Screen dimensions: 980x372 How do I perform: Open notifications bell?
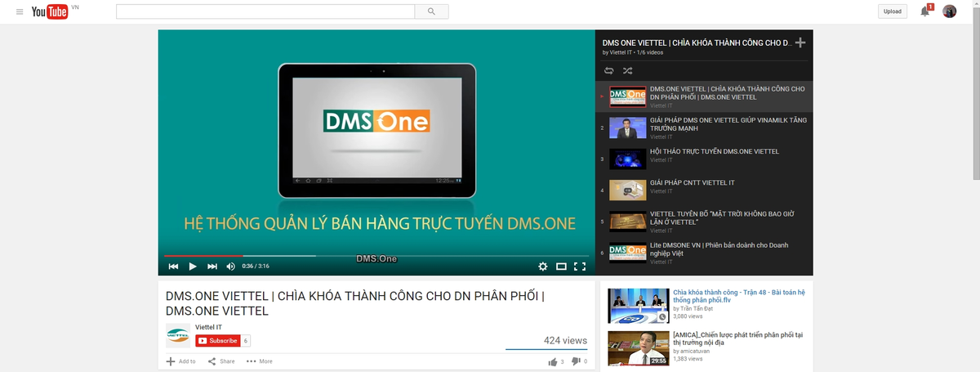pyautogui.click(x=925, y=11)
